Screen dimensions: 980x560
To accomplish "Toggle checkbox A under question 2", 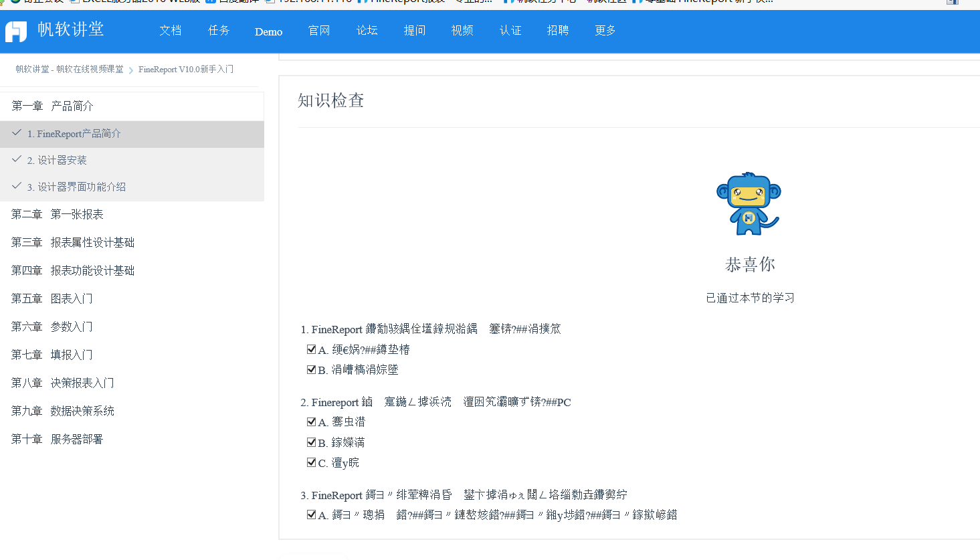I will 311,422.
